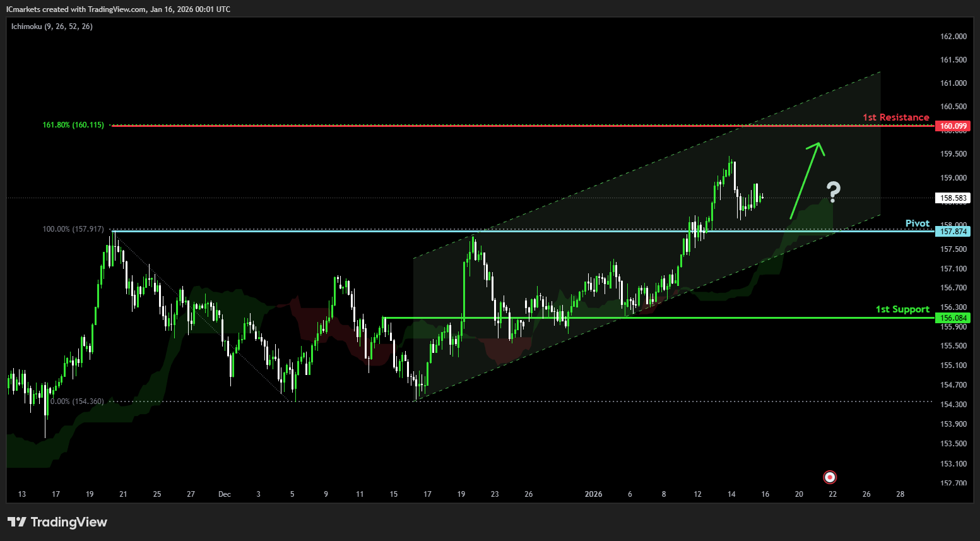
Task: Click the red economic event marker icon
Action: point(830,477)
